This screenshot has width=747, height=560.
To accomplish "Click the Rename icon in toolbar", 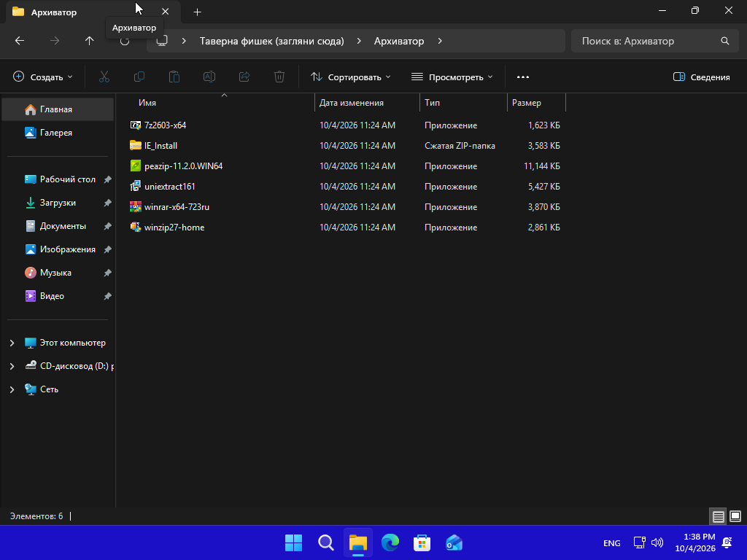I will coord(209,77).
